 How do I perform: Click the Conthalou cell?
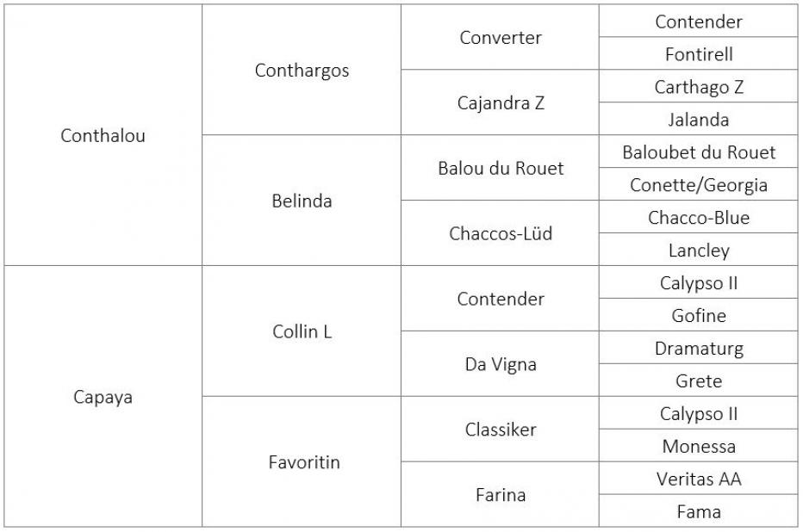103,135
